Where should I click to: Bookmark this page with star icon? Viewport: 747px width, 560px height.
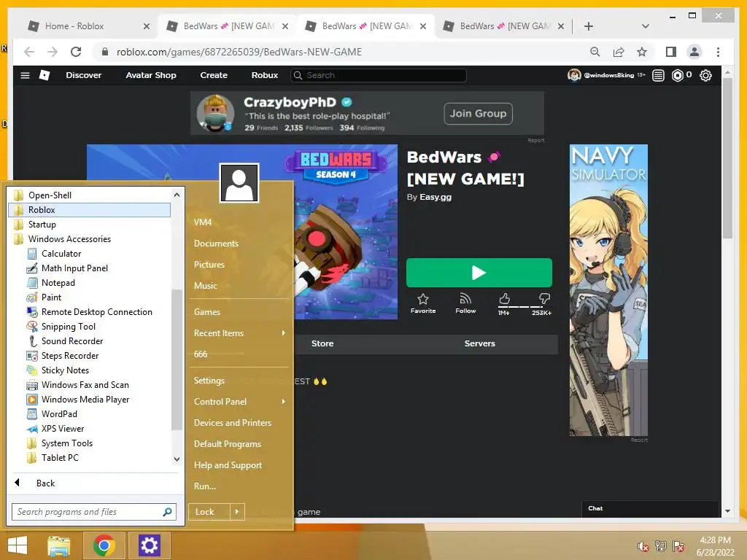pos(642,52)
